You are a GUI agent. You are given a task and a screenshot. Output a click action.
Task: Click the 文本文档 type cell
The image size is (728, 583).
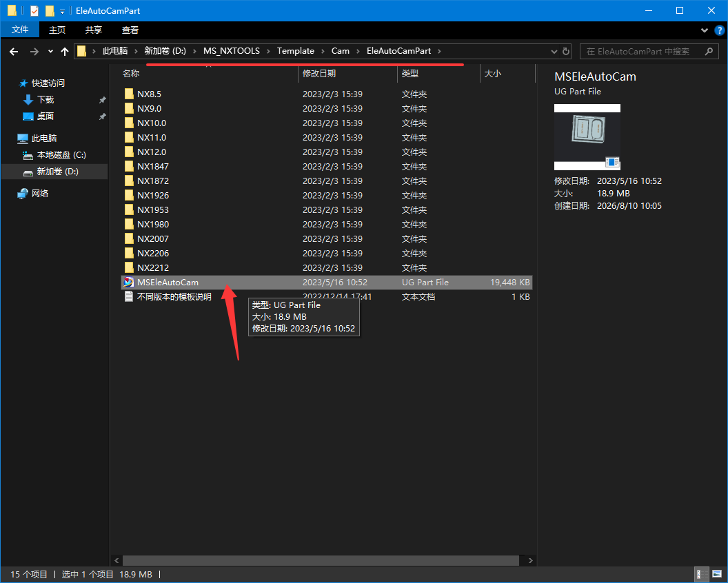(418, 296)
